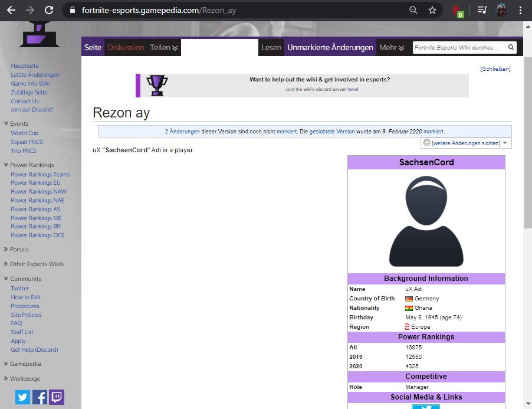Switch to the Diskussion tab
The image size is (532, 409).
tap(126, 48)
